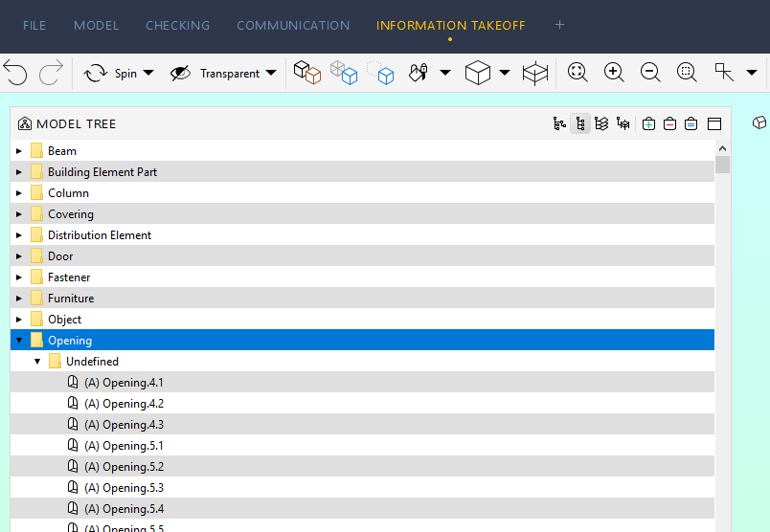Switch to the MODEL tab
Viewport: 770px width, 532px height.
pos(96,26)
